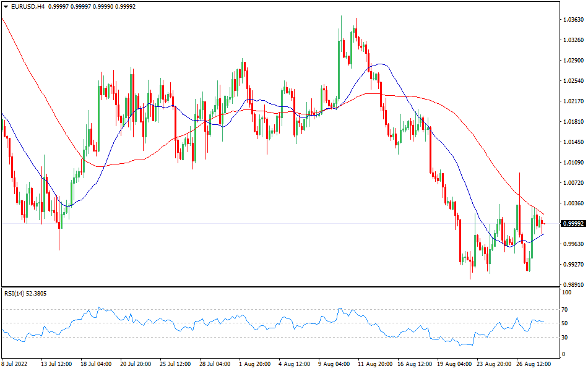Click the triangle arrow beside EURUSD,H4
588x371 pixels.
[x=5, y=6]
